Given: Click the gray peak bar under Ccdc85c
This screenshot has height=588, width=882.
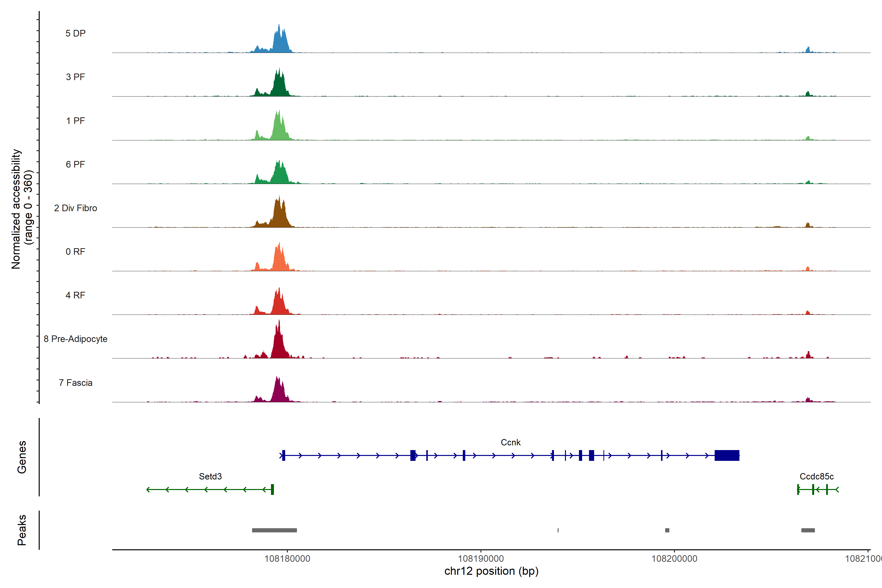Looking at the screenshot, I should point(808,530).
